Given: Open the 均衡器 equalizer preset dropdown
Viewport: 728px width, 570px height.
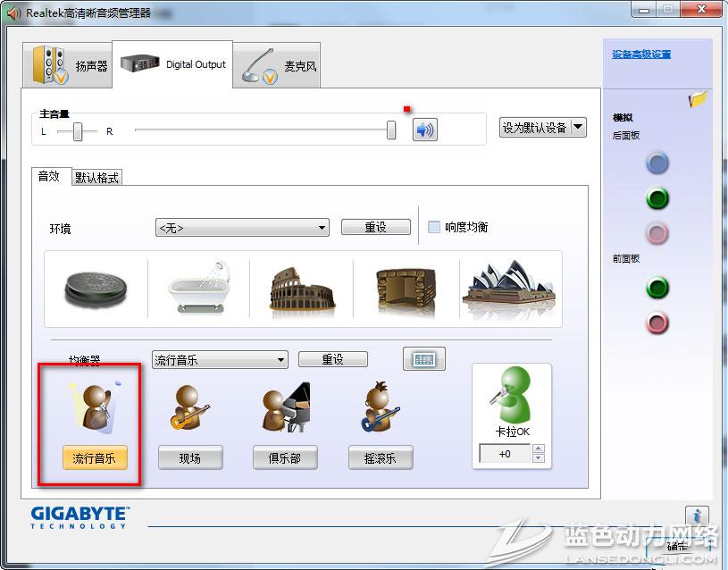Looking at the screenshot, I should (x=280, y=360).
